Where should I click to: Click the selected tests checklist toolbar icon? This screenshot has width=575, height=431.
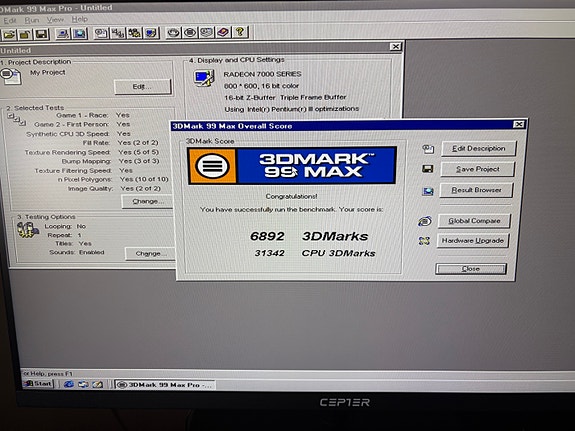(x=118, y=33)
